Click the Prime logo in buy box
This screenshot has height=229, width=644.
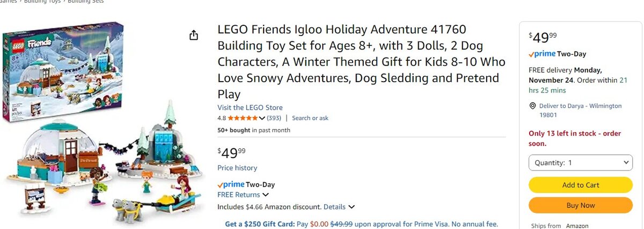coord(541,54)
